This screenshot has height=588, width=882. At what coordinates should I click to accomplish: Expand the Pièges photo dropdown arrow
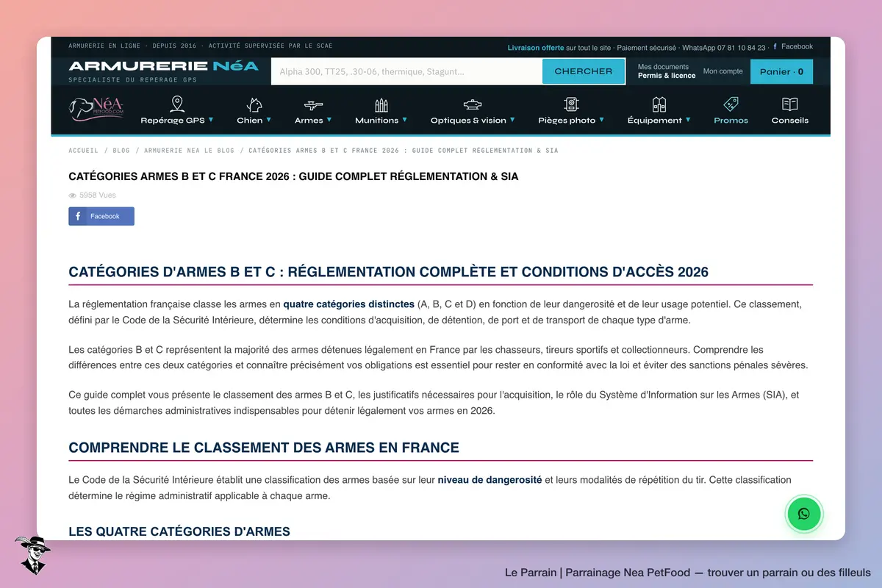pos(601,120)
